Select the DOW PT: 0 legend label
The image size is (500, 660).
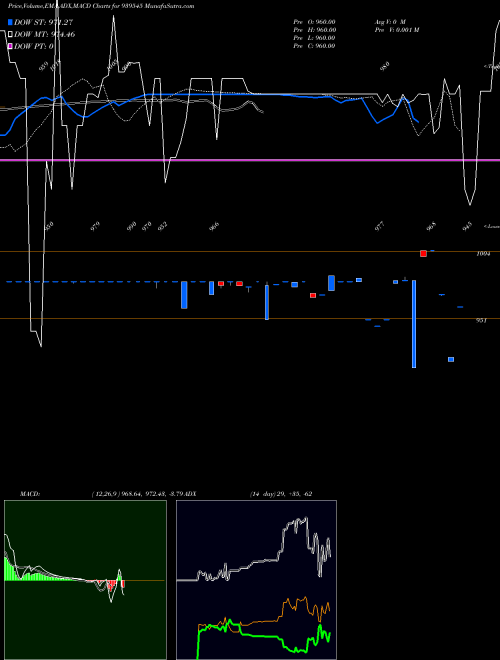pyautogui.click(x=34, y=46)
